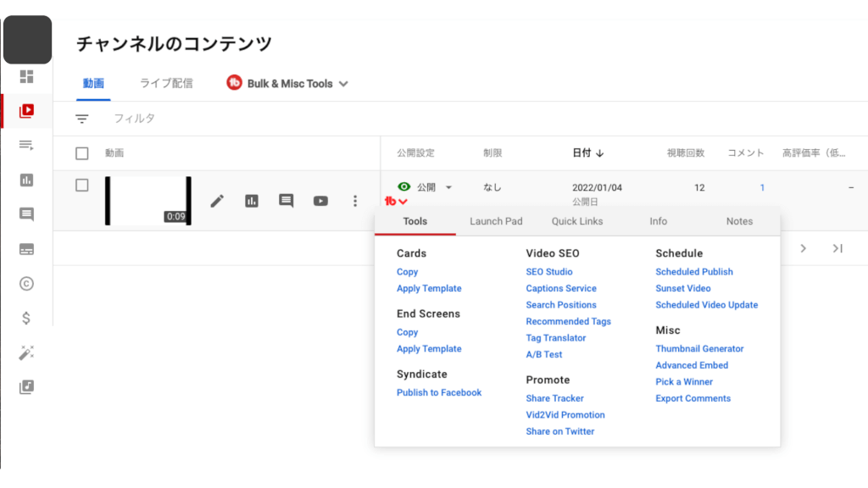Open Monetization dollar icon in the sidebar
The width and height of the screenshot is (868, 488).
point(26,319)
